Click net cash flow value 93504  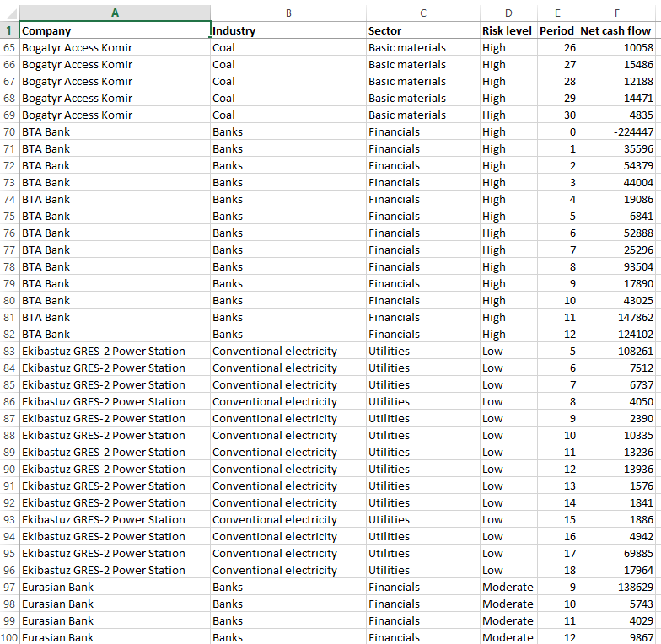click(617, 266)
